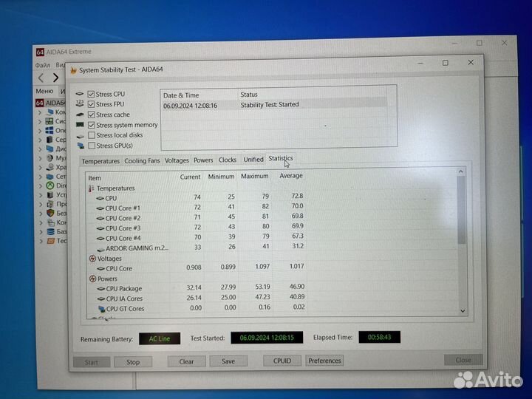Go back with the AIDA64 main window back arrow
The height and width of the screenshot is (399, 532).
[41, 78]
